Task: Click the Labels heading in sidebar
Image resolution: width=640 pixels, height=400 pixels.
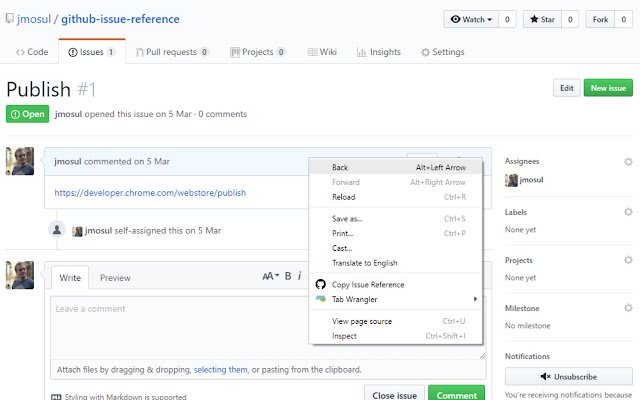Action: point(516,212)
